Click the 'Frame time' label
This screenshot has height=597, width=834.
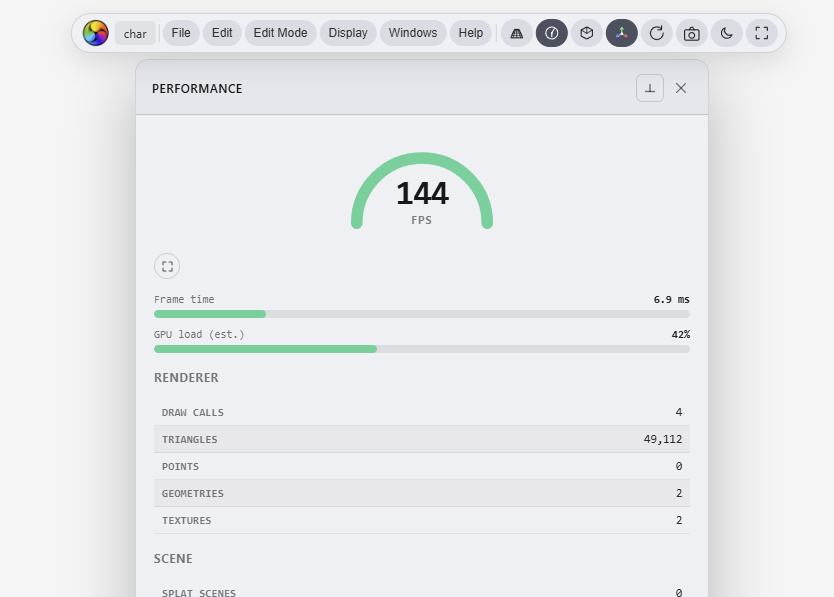tap(184, 300)
